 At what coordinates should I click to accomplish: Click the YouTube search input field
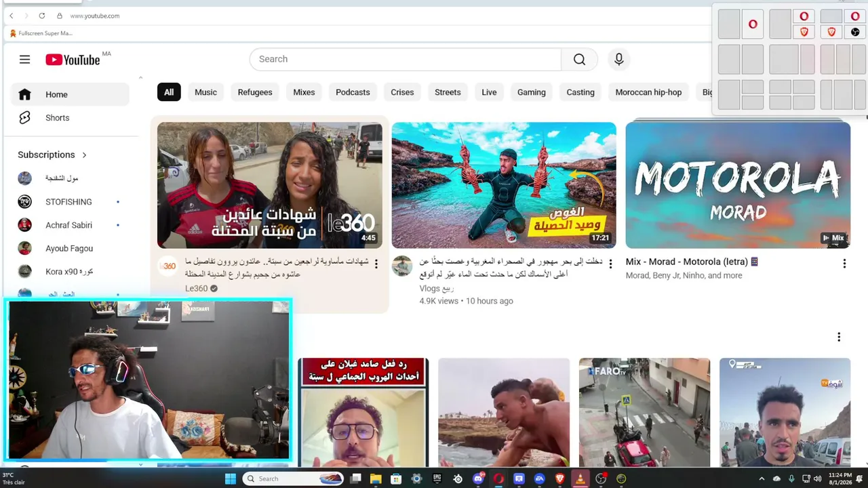[x=406, y=60]
